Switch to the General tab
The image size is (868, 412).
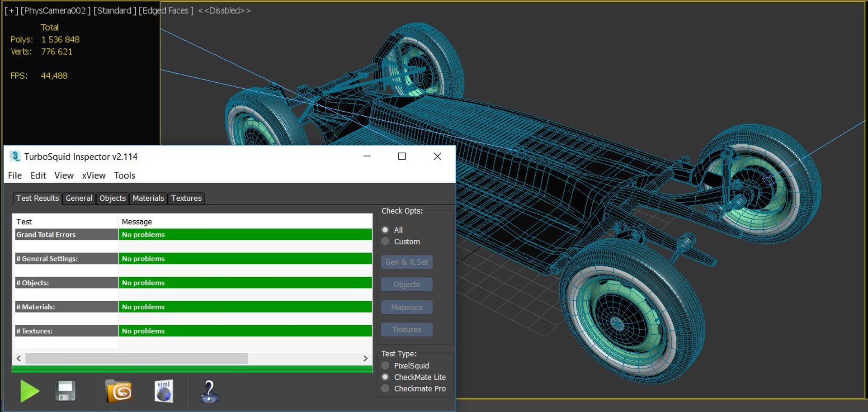pyautogui.click(x=79, y=198)
